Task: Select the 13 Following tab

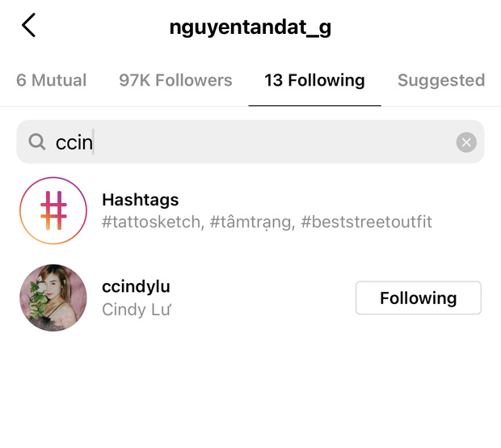Action: coord(314,80)
